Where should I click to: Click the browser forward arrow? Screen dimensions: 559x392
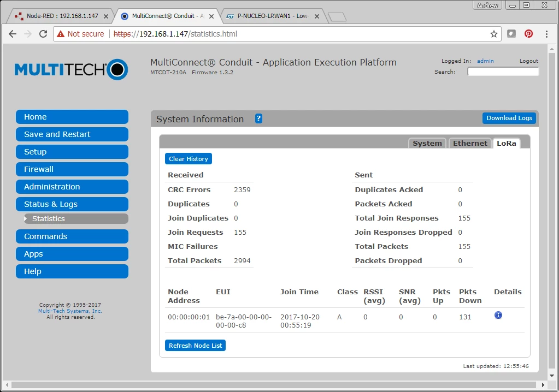pyautogui.click(x=28, y=34)
